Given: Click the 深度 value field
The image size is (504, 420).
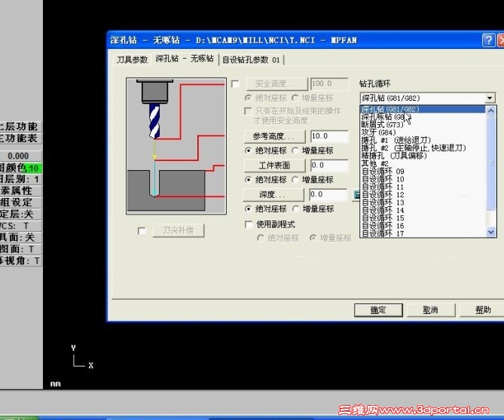Looking at the screenshot, I should tap(328, 195).
